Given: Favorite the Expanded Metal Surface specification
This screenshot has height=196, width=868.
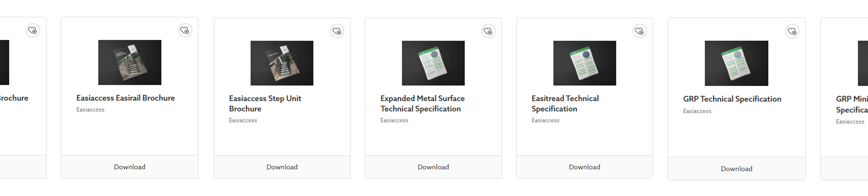Looking at the screenshot, I should pyautogui.click(x=488, y=31).
